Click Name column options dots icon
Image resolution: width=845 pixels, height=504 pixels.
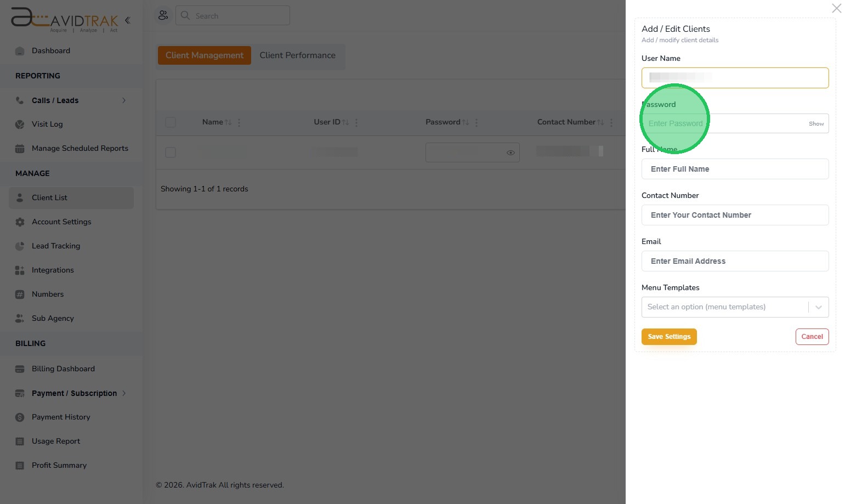tap(239, 122)
